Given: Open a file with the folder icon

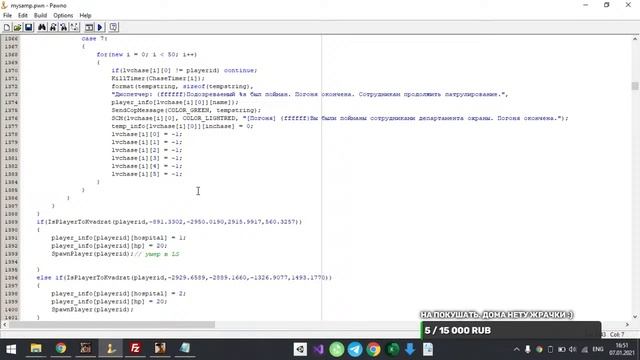Looking at the screenshot, I should [17, 27].
